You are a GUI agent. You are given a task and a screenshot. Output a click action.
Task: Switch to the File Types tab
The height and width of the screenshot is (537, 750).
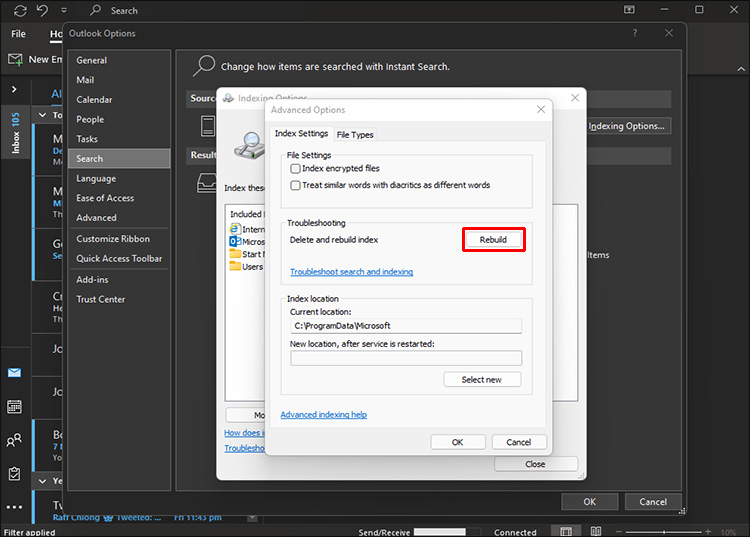pyautogui.click(x=355, y=135)
